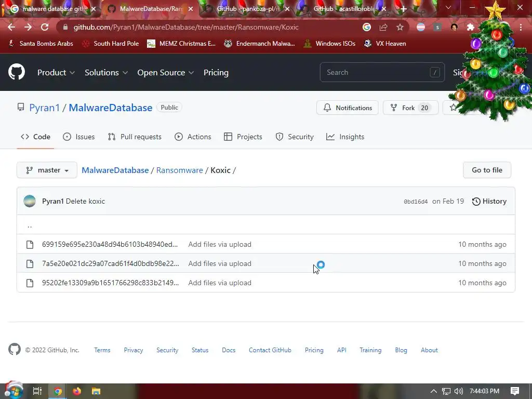Close the acastilloroble GitHub tab
The height and width of the screenshot is (399, 532).
384,9
